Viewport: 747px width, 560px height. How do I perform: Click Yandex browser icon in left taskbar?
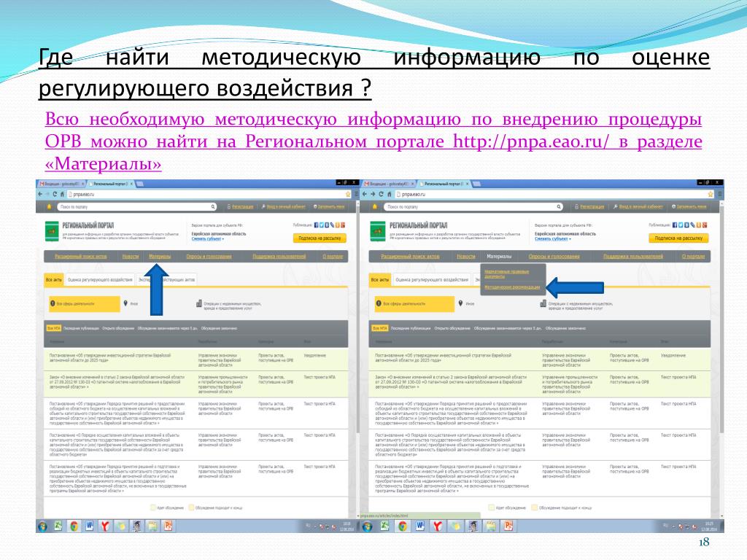click(x=105, y=526)
